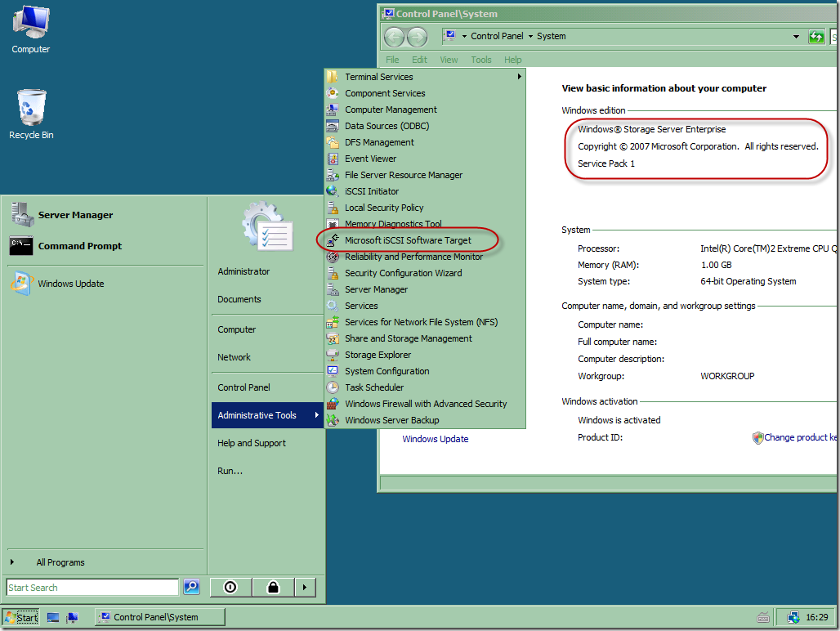Click Windows Update link in System window

pos(435,439)
